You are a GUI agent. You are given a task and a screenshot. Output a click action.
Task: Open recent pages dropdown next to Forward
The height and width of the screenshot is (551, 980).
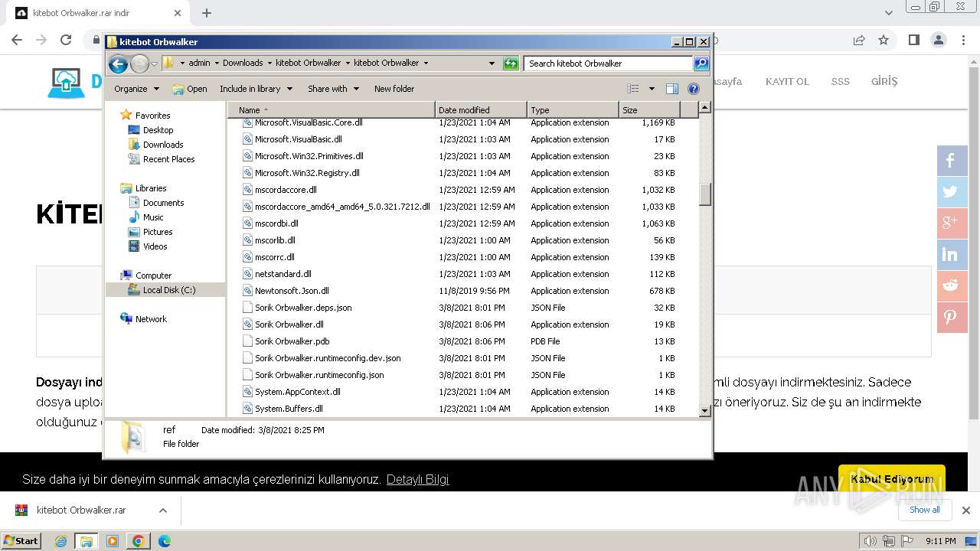point(154,64)
